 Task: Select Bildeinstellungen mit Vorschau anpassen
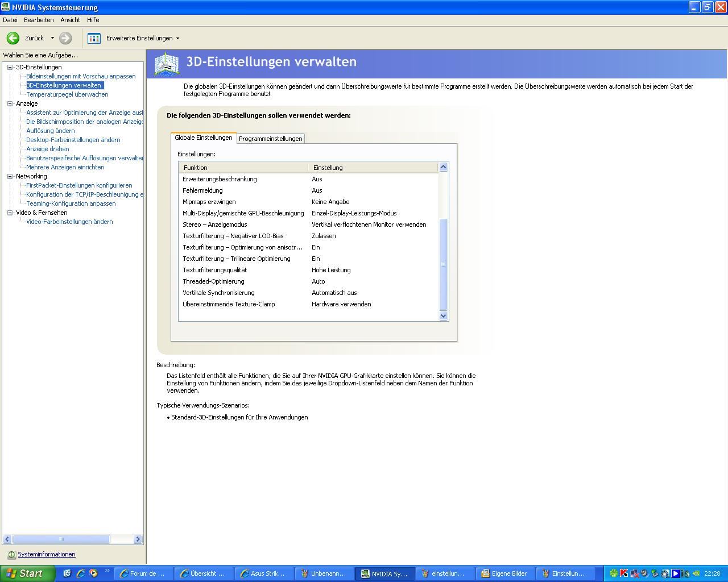click(x=81, y=76)
